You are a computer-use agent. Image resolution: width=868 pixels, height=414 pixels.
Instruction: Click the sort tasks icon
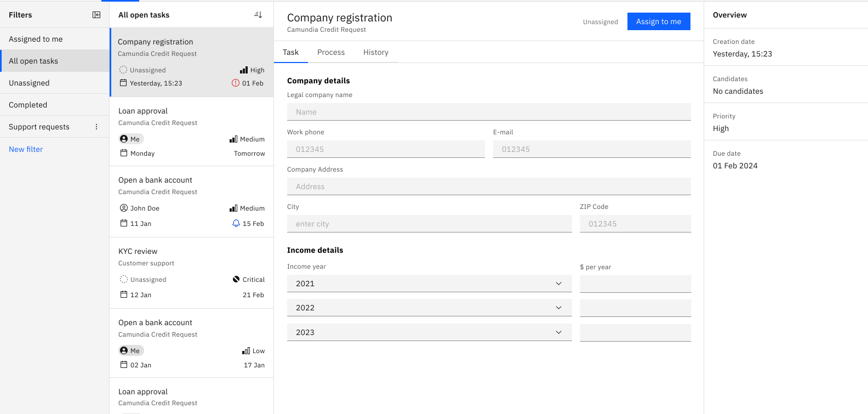click(258, 15)
